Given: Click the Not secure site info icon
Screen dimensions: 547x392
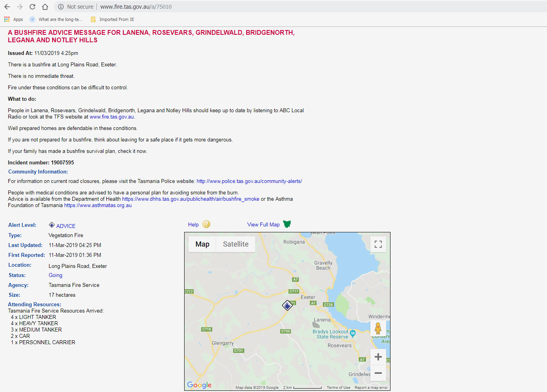Looking at the screenshot, I should pyautogui.click(x=61, y=7).
